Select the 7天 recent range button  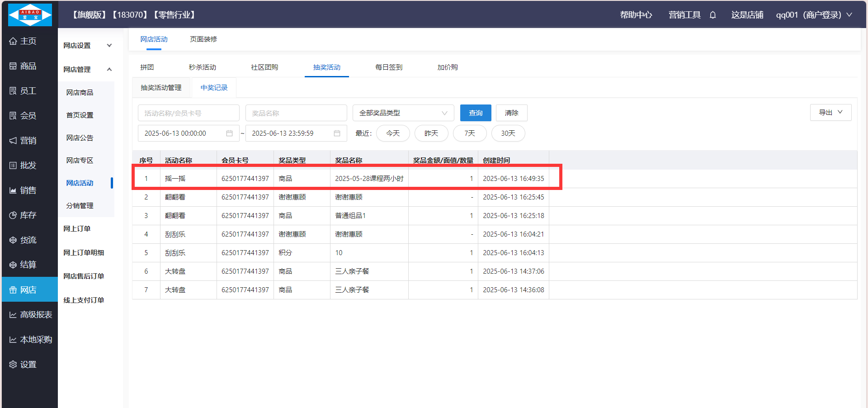[470, 133]
